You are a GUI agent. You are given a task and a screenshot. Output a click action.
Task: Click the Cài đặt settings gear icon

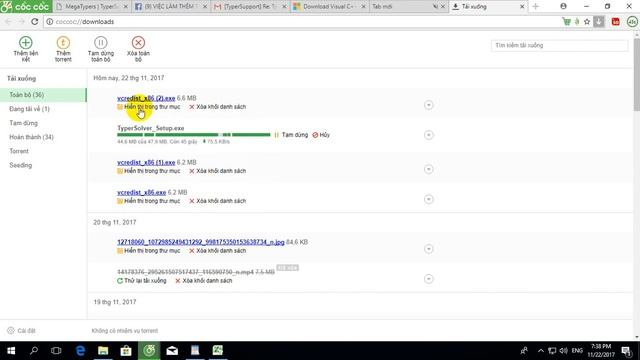[11, 331]
